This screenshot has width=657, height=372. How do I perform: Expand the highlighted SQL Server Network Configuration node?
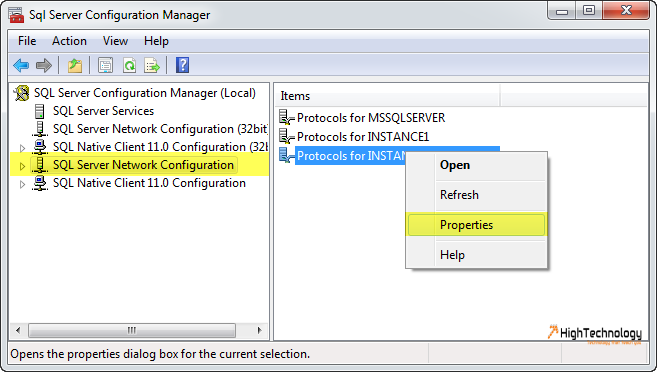[x=22, y=166]
